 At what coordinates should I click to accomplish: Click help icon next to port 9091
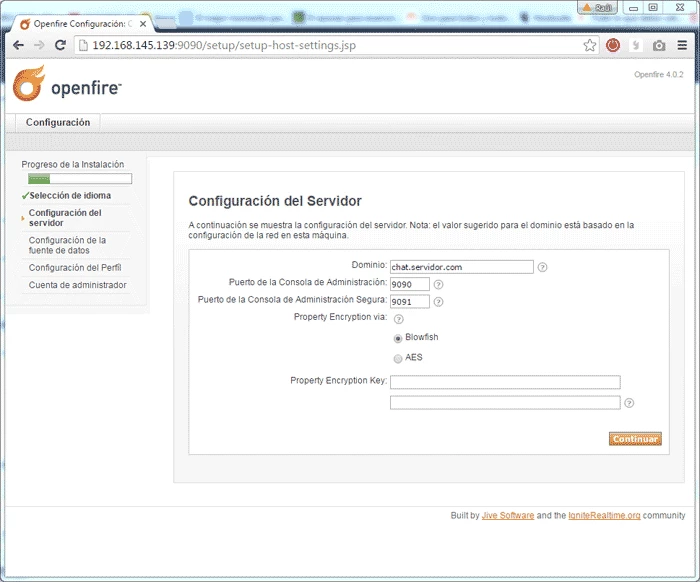tap(438, 302)
